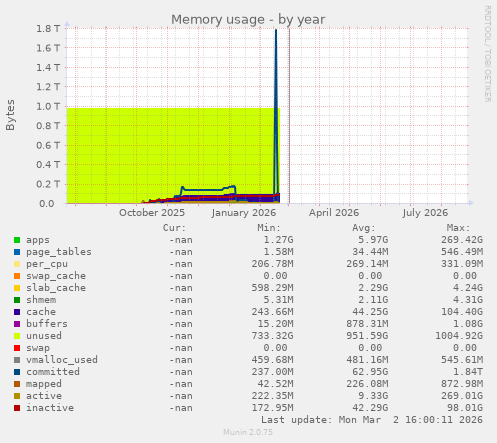The width and height of the screenshot is (497, 443).
Task: Select the 'vmalloc_used' legend label
Action: [62, 360]
